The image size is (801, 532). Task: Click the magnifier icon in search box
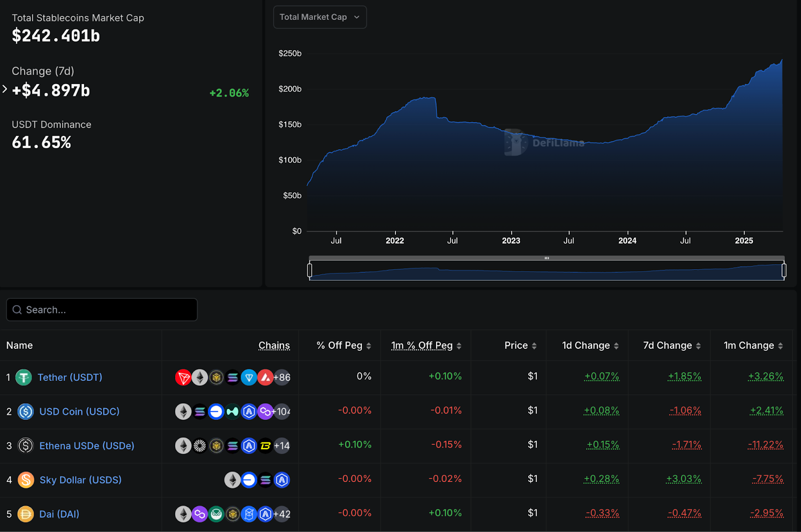(17, 310)
